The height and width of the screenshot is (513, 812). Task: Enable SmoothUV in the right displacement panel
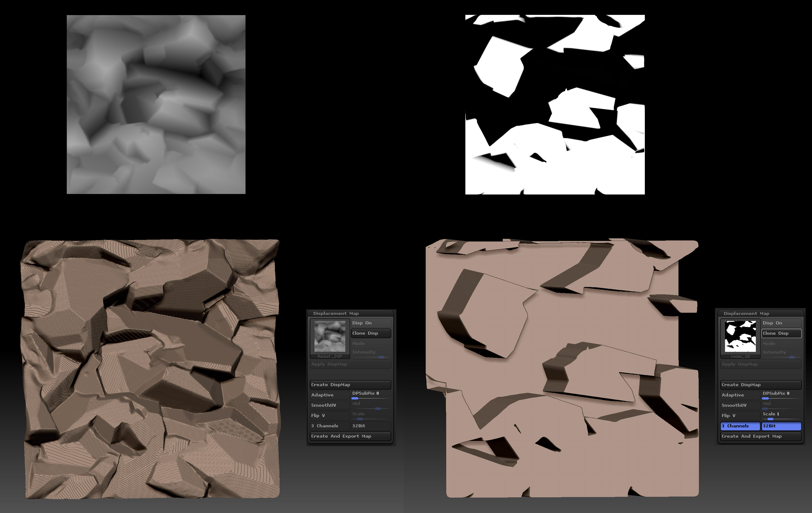[x=740, y=405]
